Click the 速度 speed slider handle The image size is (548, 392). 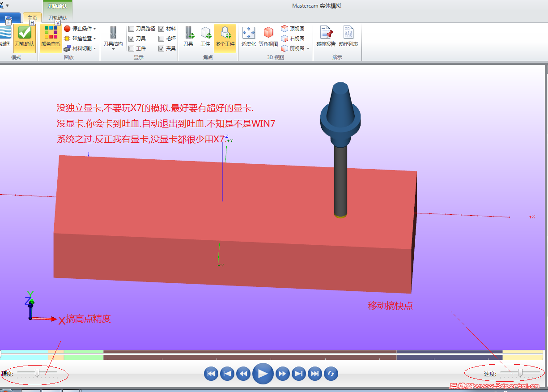click(520, 372)
